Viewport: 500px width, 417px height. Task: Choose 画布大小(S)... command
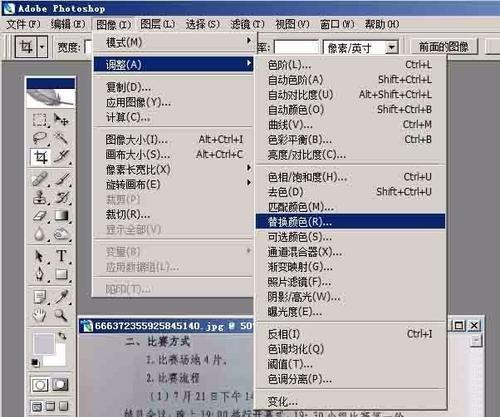173,154
